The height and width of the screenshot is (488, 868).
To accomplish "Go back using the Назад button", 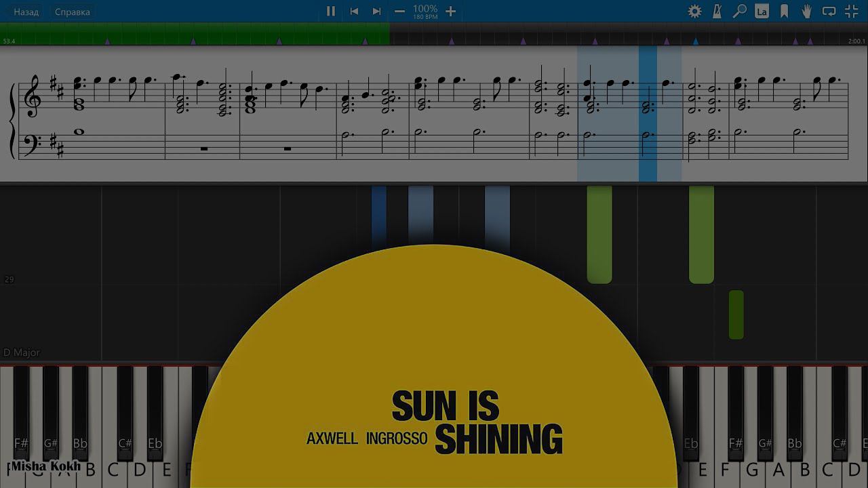I will pyautogui.click(x=26, y=12).
